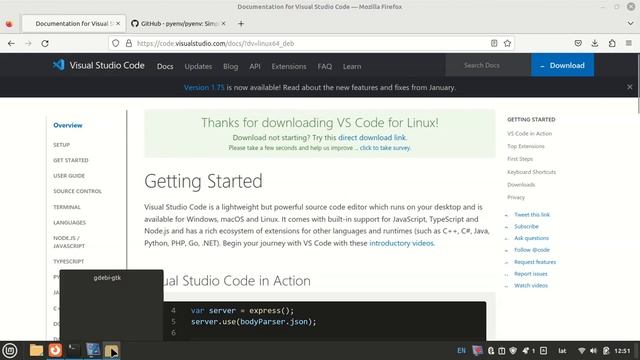
Task: Expand SOURCE CONTROL in the docs sidebar
Action: pos(78,191)
